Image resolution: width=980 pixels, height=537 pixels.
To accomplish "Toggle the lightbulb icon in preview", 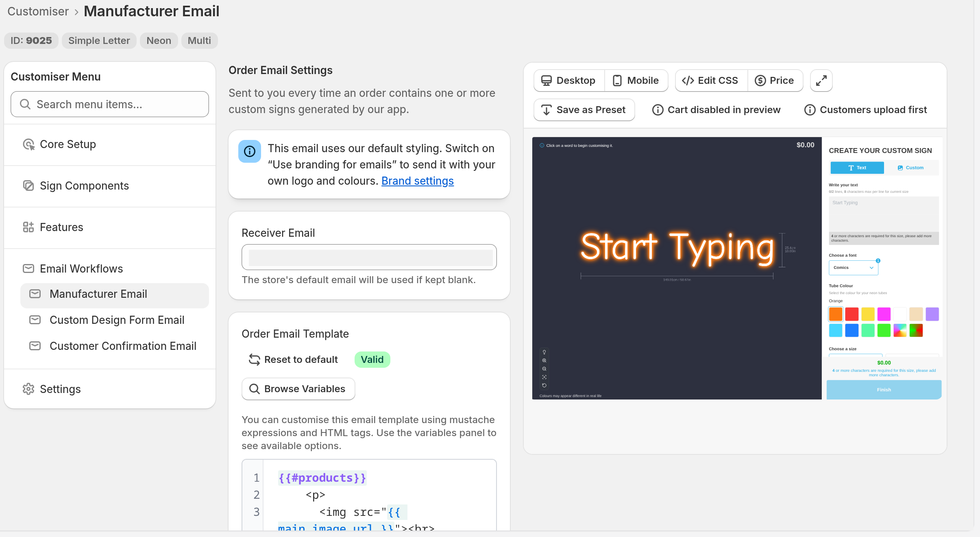I will pos(544,353).
